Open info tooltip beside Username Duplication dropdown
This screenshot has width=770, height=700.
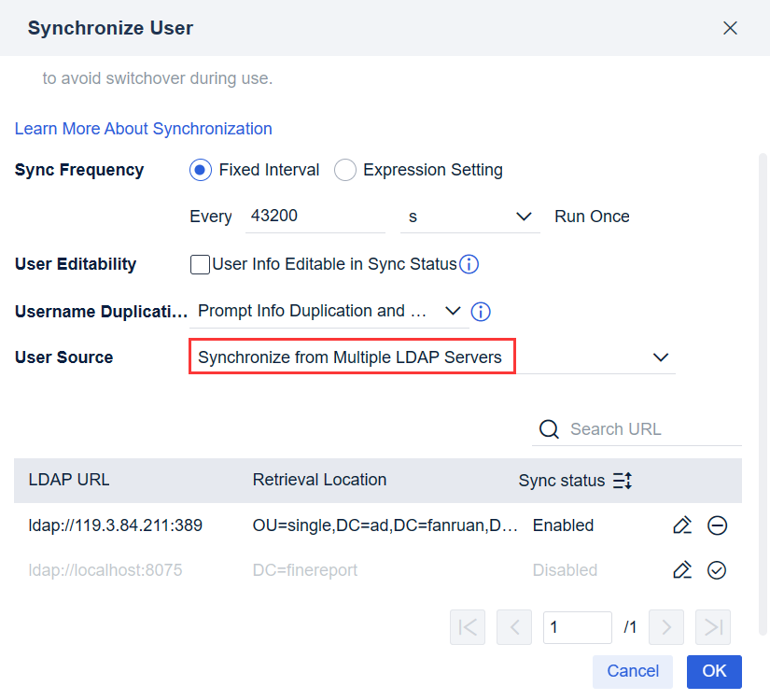tap(481, 311)
